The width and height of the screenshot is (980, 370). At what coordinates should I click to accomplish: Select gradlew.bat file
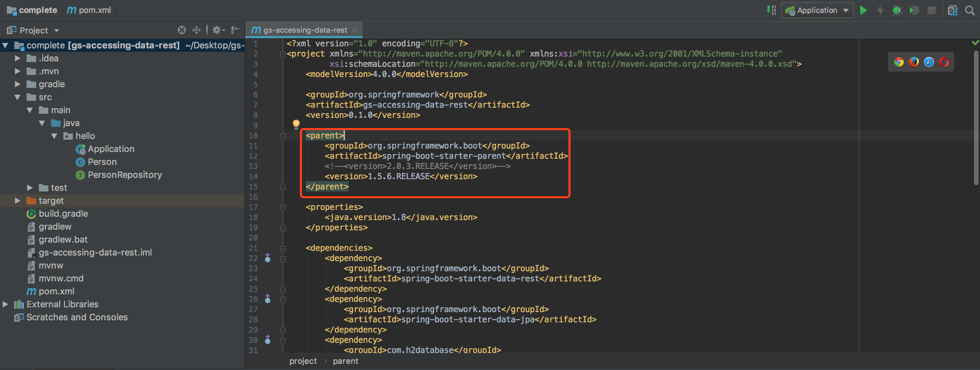pos(63,240)
